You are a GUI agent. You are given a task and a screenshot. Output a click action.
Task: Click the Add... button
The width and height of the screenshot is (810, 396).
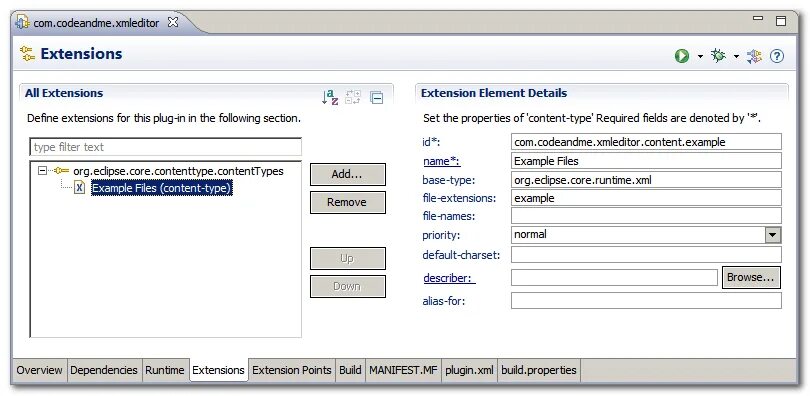pos(347,175)
